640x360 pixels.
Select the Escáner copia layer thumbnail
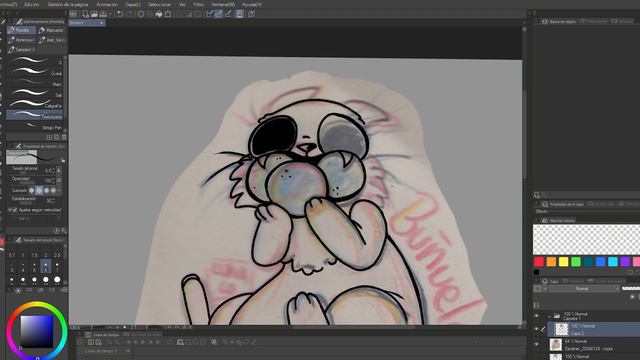pyautogui.click(x=556, y=344)
